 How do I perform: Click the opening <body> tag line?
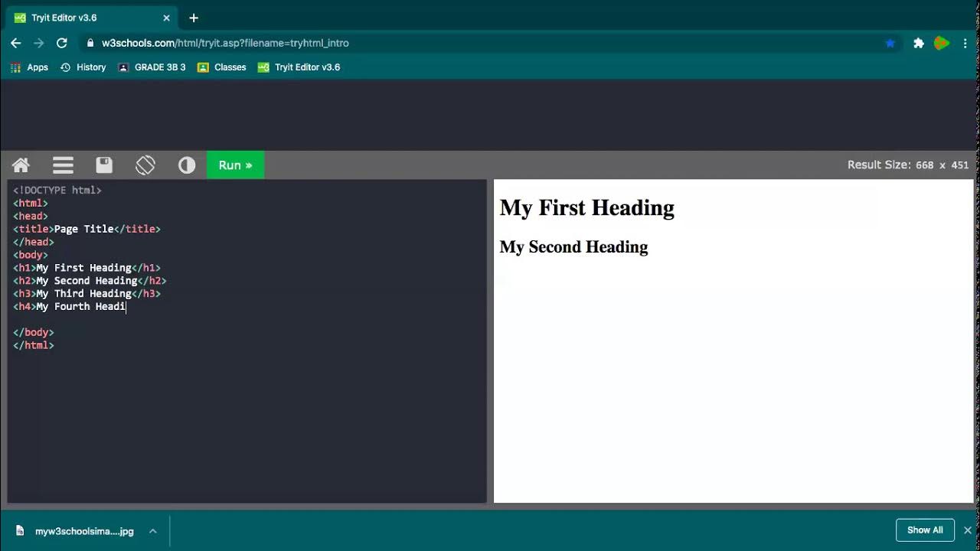coord(31,255)
